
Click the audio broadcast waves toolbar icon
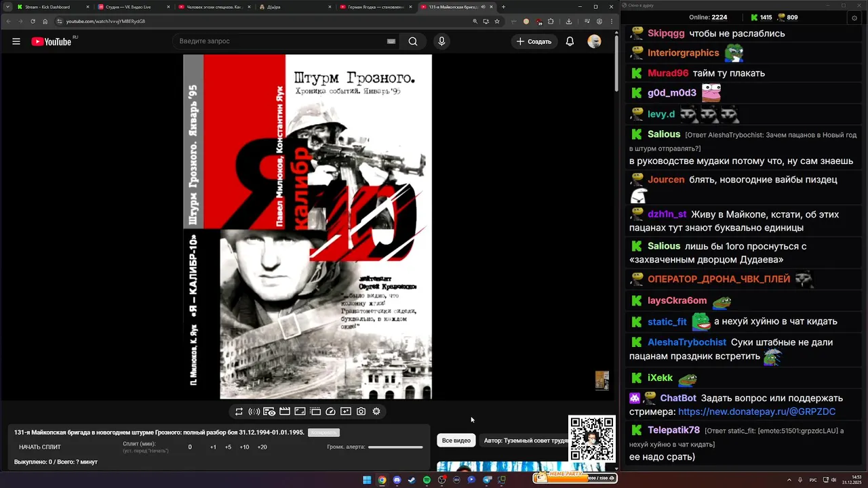(254, 411)
